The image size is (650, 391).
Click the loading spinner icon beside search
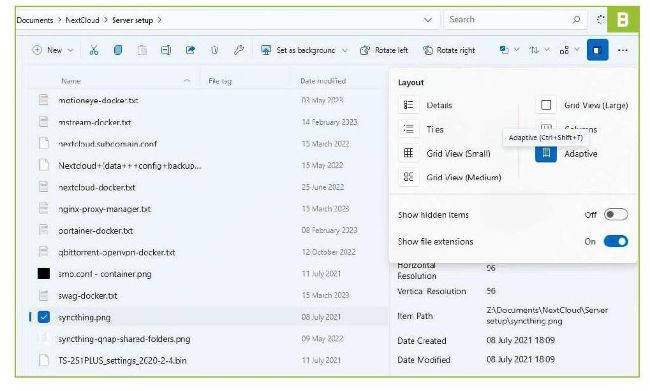point(600,19)
